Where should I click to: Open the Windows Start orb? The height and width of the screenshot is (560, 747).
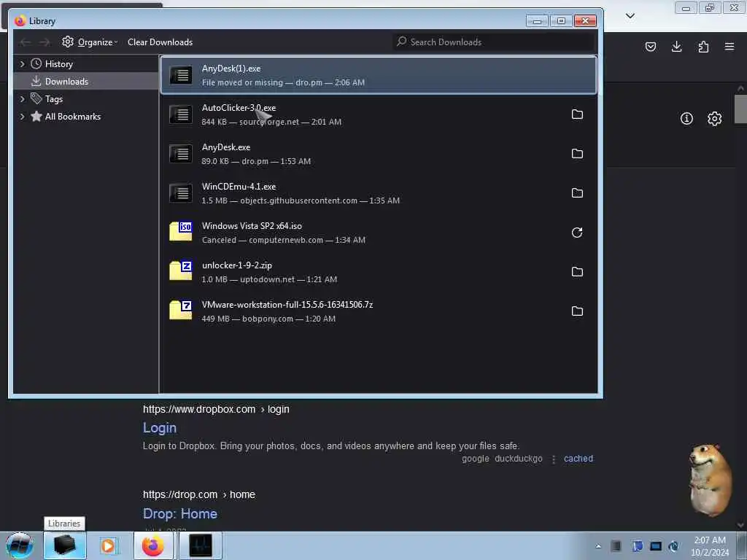(19, 545)
